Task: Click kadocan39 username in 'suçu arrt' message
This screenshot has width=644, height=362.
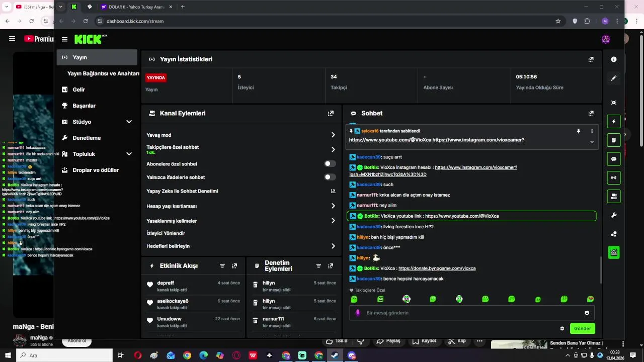Action: (x=369, y=157)
